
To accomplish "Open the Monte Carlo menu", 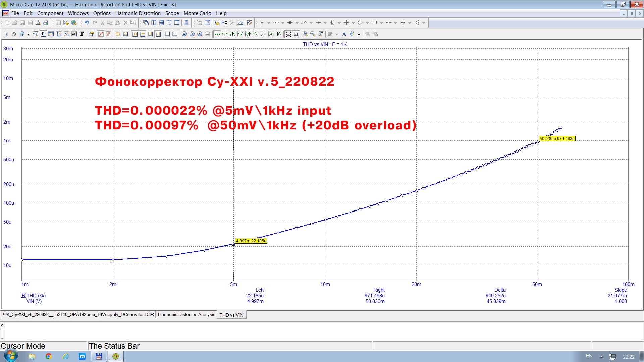I will (x=197, y=13).
